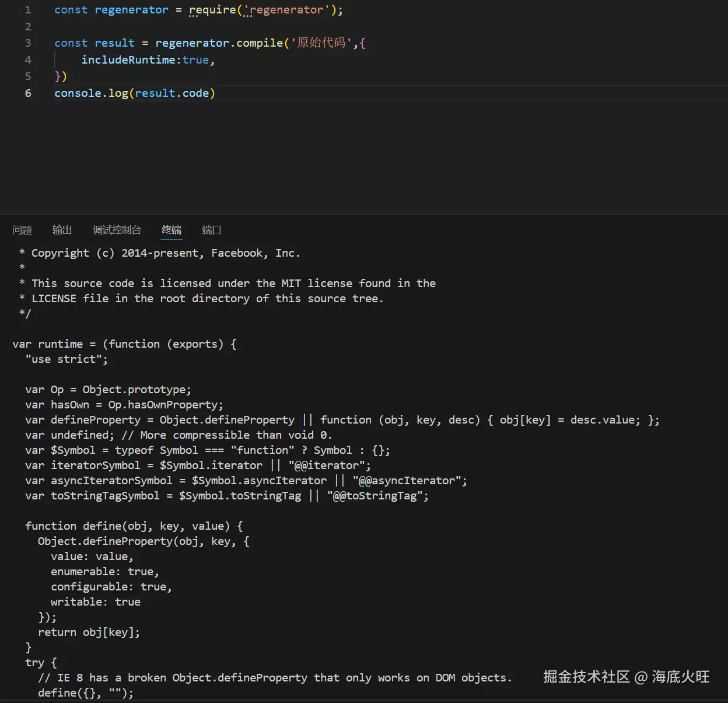Click line number 1 in the editor
The width and height of the screenshot is (728, 703).
(x=28, y=9)
